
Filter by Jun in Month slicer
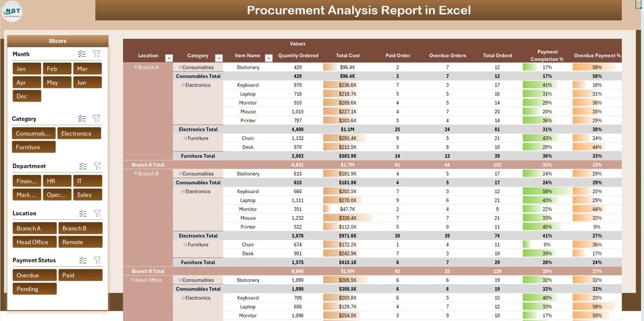pos(88,83)
